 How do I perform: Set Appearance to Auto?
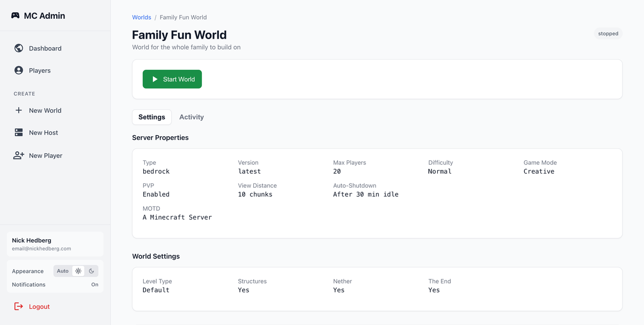(x=63, y=271)
